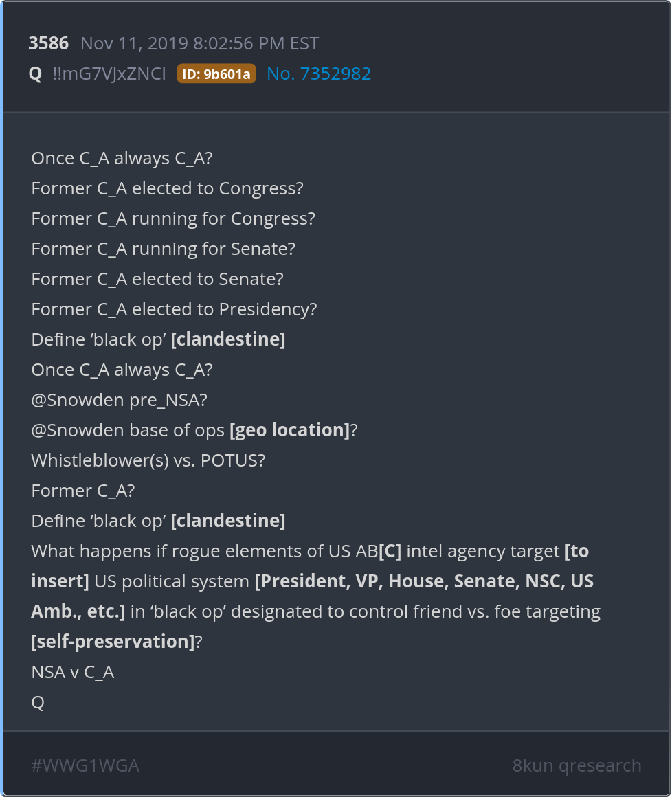Click the Q signature ending the post
Screen dimensions: 672x797
(x=38, y=702)
